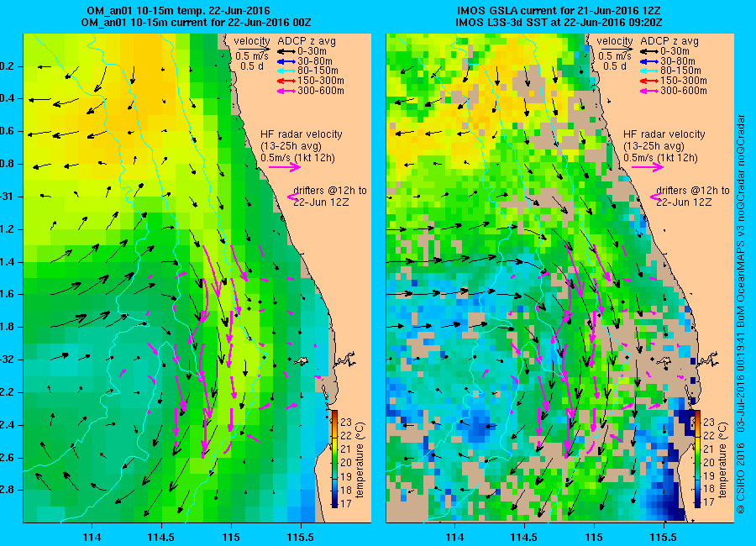Click the 23 label on left temperature scale
Screen dimensions: 756x546
tap(346, 422)
